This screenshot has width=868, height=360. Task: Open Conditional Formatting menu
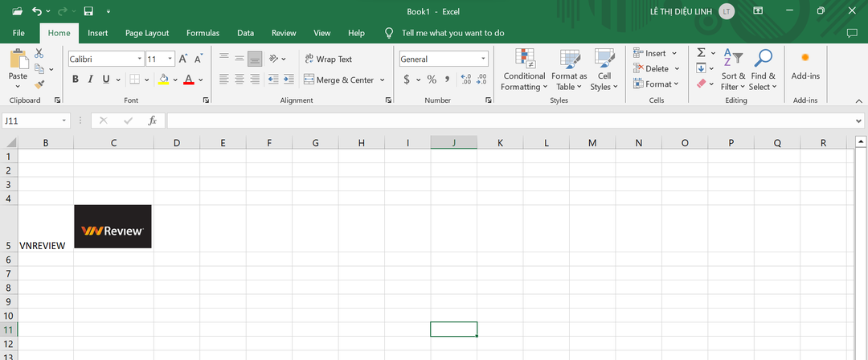(524, 70)
